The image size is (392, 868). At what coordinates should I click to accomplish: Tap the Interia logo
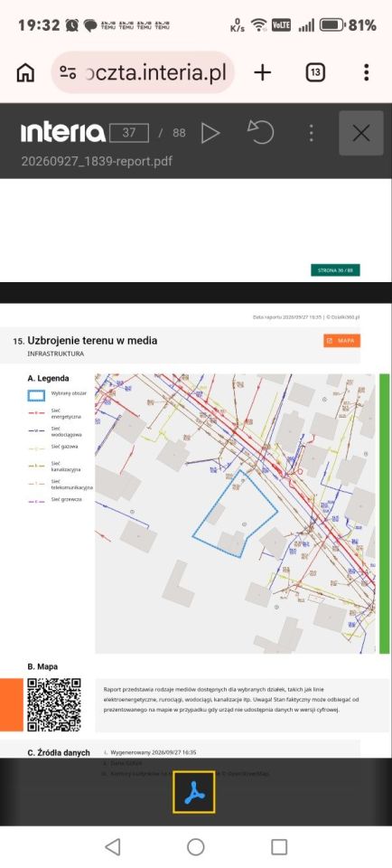(62, 133)
